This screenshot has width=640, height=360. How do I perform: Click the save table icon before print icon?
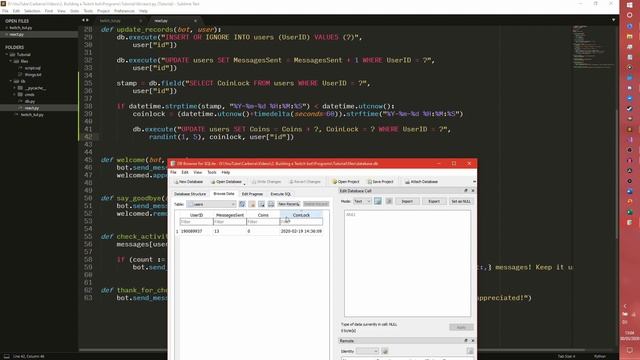[x=261, y=204]
